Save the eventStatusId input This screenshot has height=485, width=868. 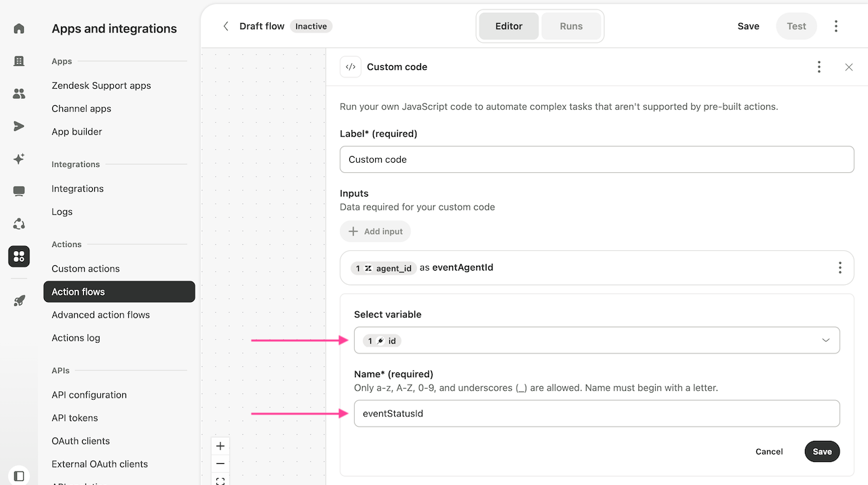822,452
